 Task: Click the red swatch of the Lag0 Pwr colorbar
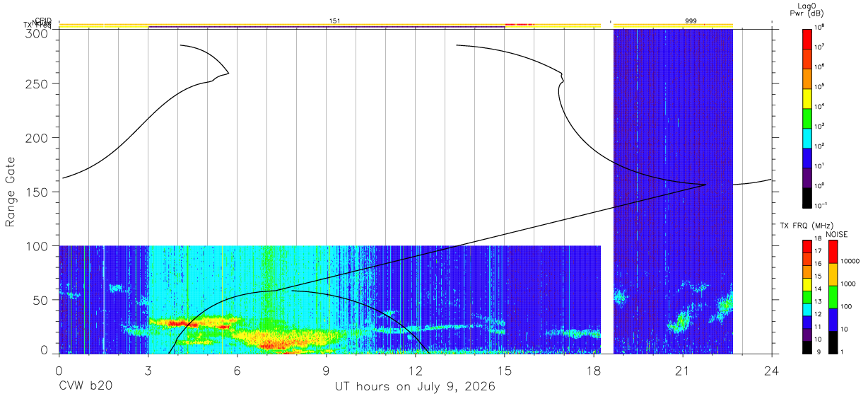click(807, 38)
